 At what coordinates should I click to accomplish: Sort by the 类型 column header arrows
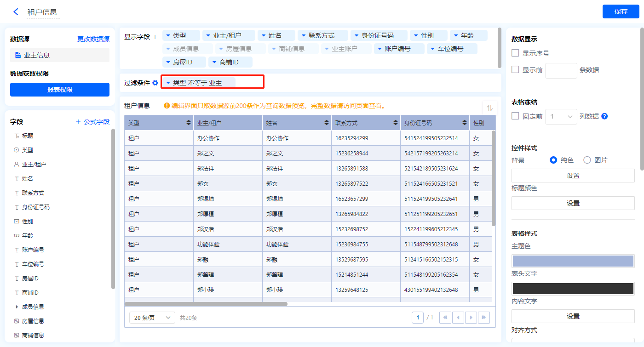point(188,123)
